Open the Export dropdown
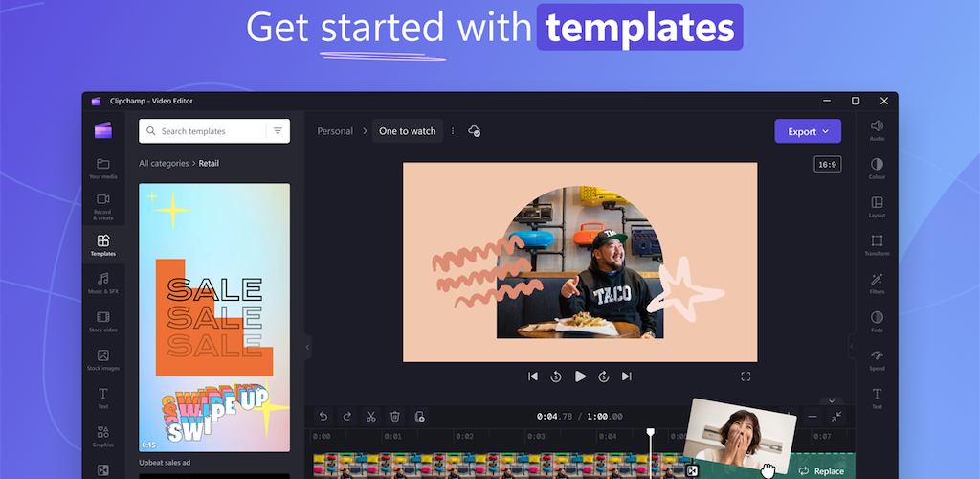The image size is (980, 479). (x=808, y=131)
